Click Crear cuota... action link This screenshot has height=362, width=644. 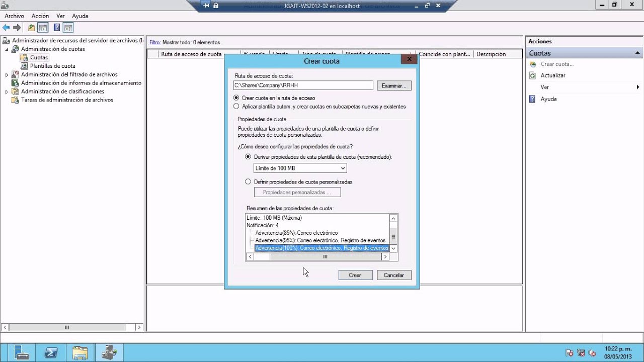click(557, 64)
